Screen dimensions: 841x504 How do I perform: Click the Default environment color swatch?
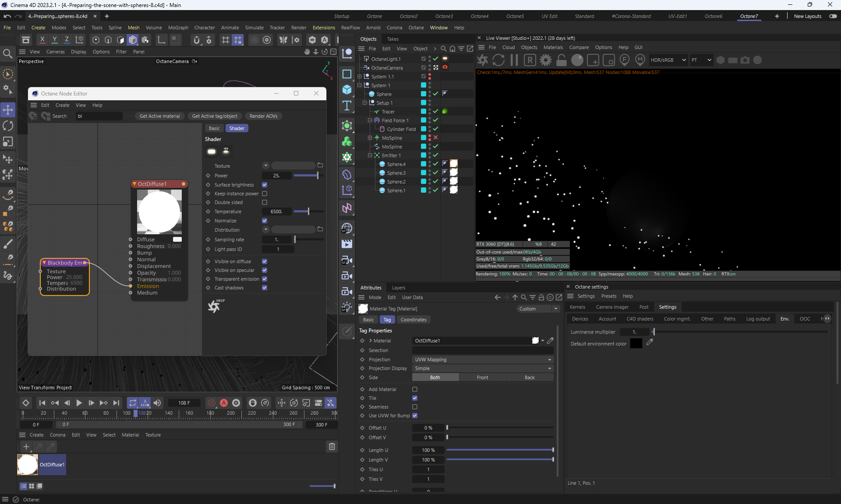tap(636, 344)
